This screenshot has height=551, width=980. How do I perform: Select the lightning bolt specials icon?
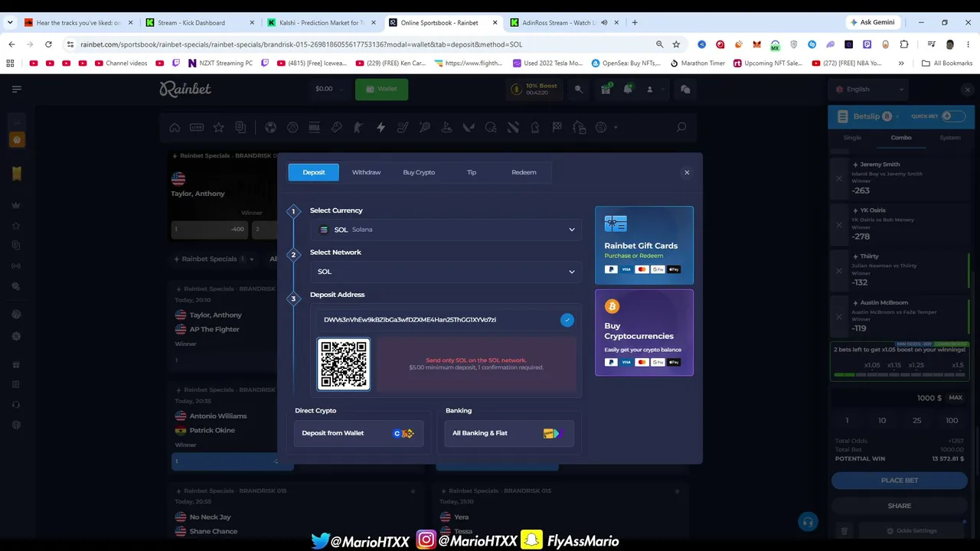click(x=381, y=127)
